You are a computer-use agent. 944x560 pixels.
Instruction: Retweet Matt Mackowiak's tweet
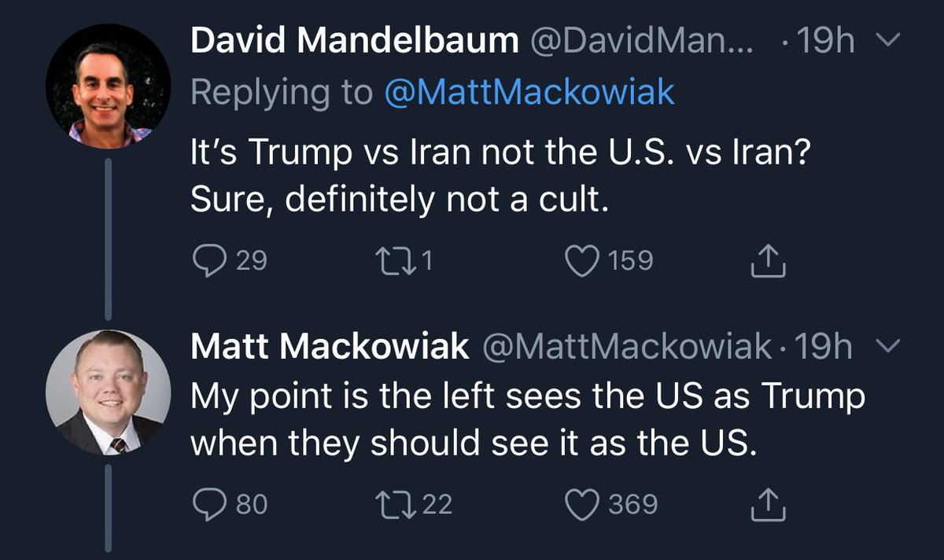[x=395, y=504]
